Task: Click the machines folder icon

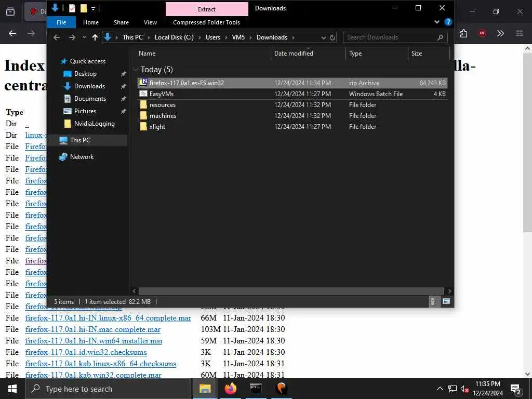Action: pos(143,115)
